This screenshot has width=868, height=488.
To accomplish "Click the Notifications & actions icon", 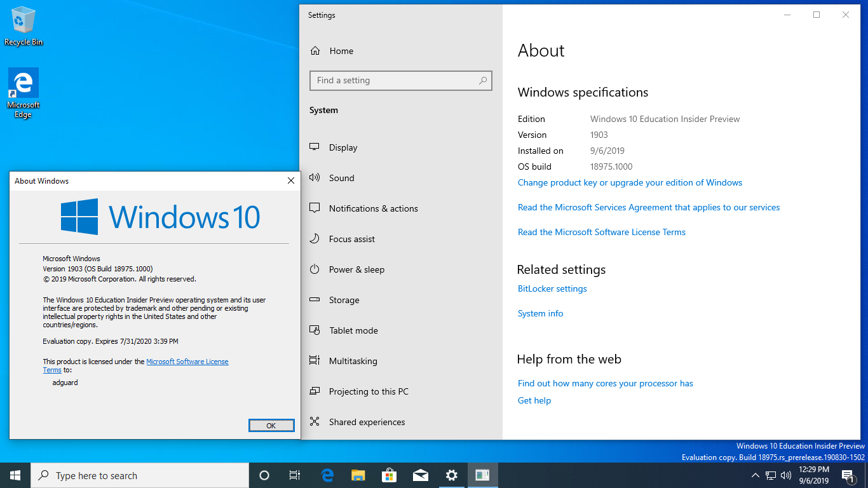I will pyautogui.click(x=315, y=208).
